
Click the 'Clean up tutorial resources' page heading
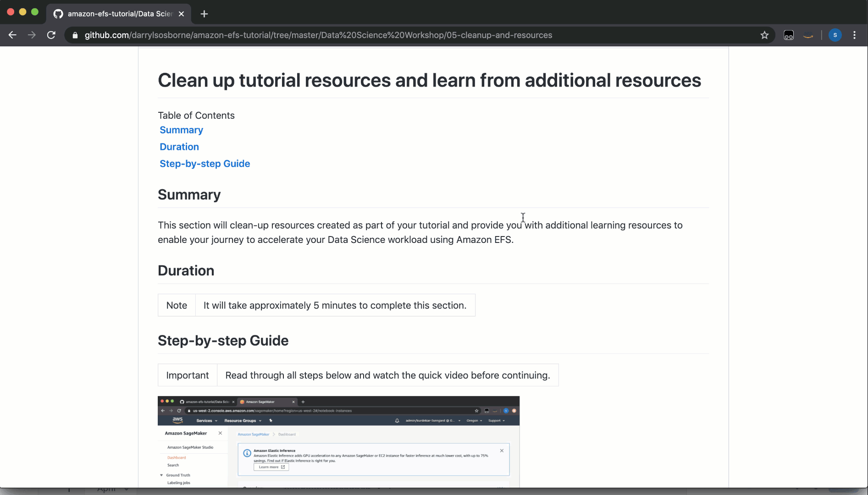pos(429,80)
